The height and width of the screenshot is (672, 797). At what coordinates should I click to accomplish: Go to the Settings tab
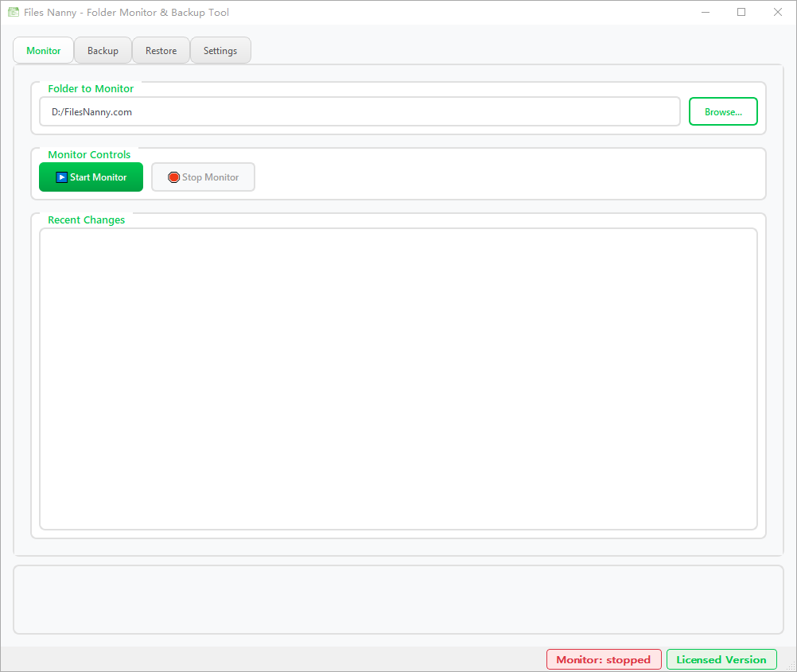pyautogui.click(x=220, y=50)
